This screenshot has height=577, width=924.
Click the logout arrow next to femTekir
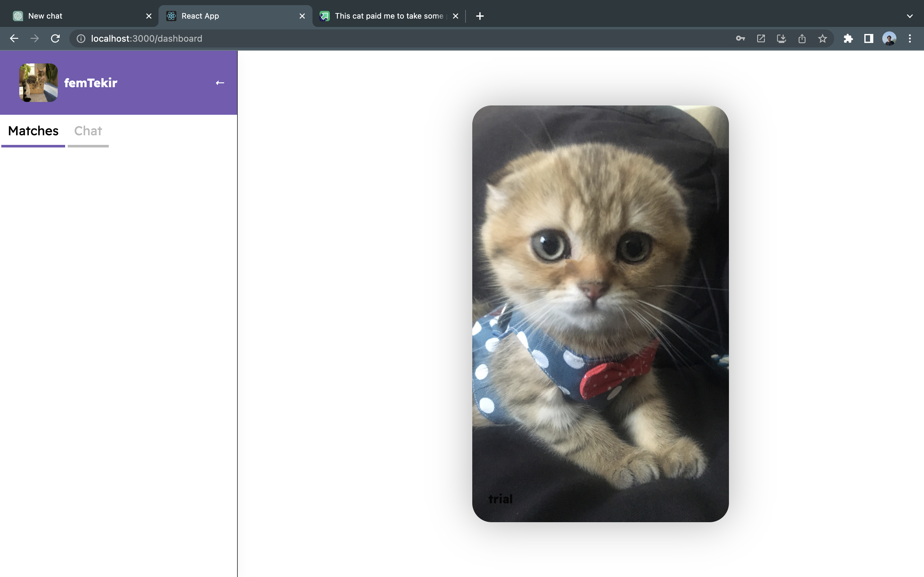pos(219,83)
